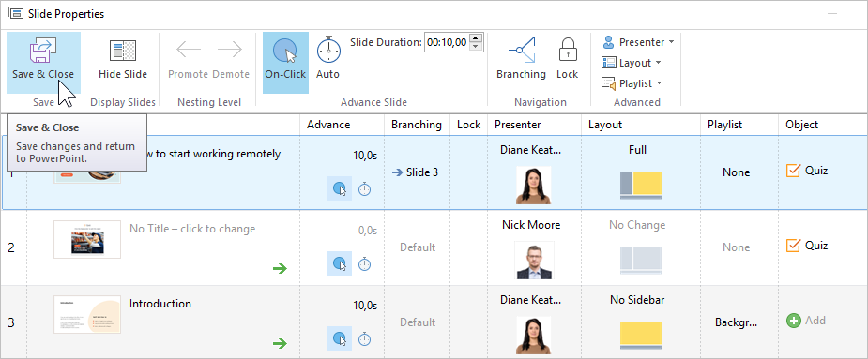The image size is (868, 359).
Task: Click the 0,0s duration of slide 2
Action: tap(368, 231)
